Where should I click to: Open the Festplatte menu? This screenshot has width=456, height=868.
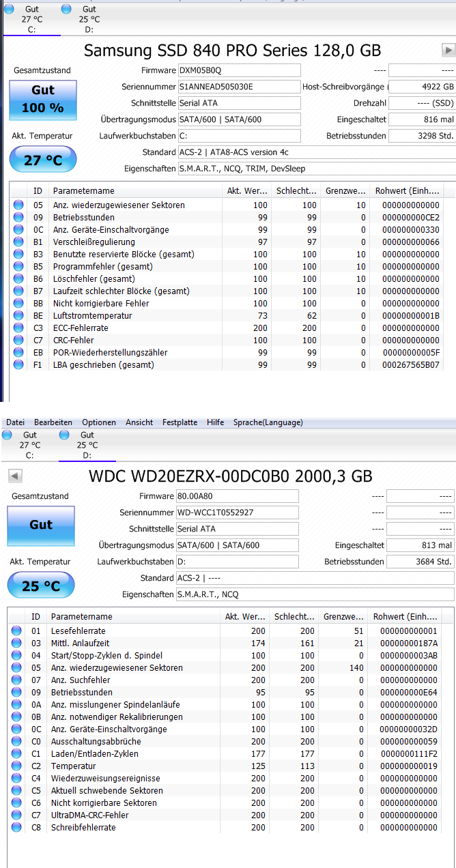point(180,422)
